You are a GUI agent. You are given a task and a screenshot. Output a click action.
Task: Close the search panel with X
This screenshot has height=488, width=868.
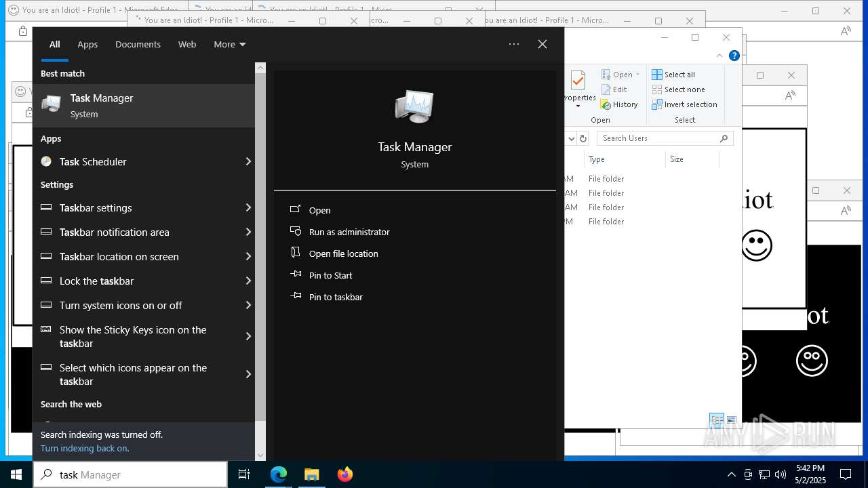tap(542, 44)
